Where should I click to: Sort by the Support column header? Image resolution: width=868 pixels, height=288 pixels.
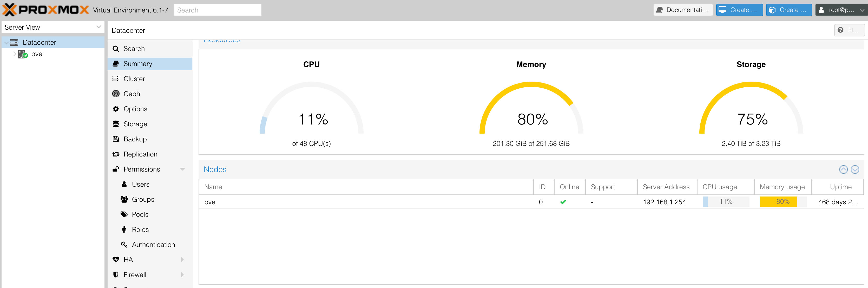coord(611,187)
